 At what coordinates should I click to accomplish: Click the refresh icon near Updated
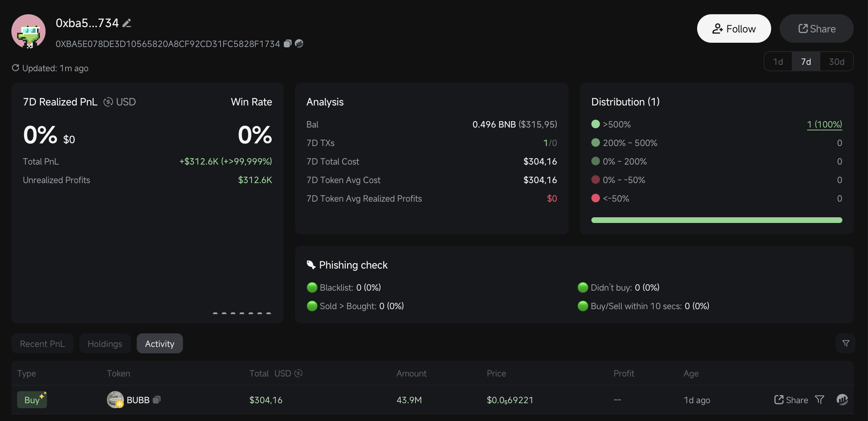15,68
